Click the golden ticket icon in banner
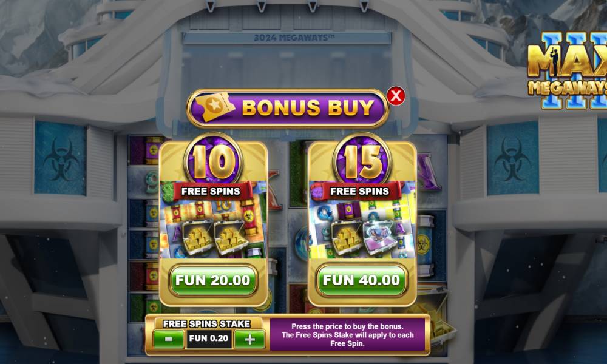 click(x=215, y=106)
